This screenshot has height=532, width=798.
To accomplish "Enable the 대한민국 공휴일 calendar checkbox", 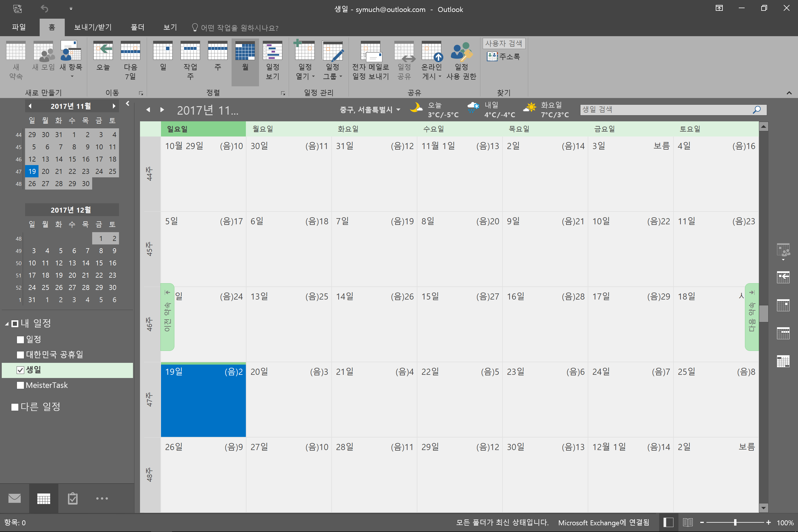I will pyautogui.click(x=20, y=355).
